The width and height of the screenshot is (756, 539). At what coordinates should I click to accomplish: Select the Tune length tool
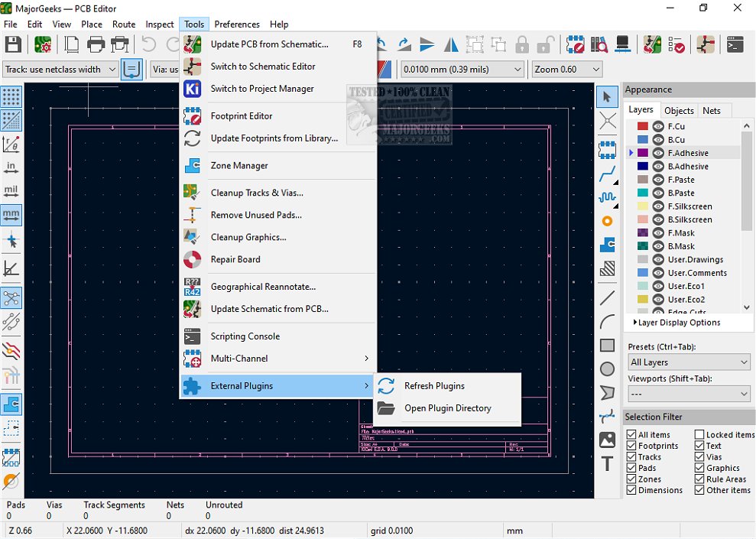pyautogui.click(x=607, y=198)
